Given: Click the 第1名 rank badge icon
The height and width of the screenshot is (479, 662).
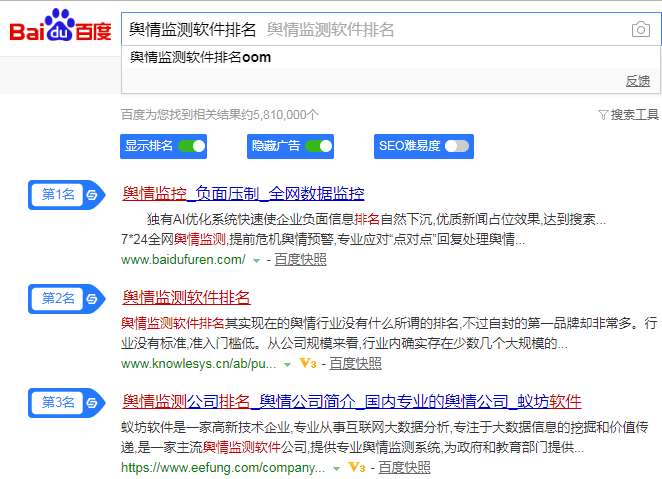Looking at the screenshot, I should point(67,195).
